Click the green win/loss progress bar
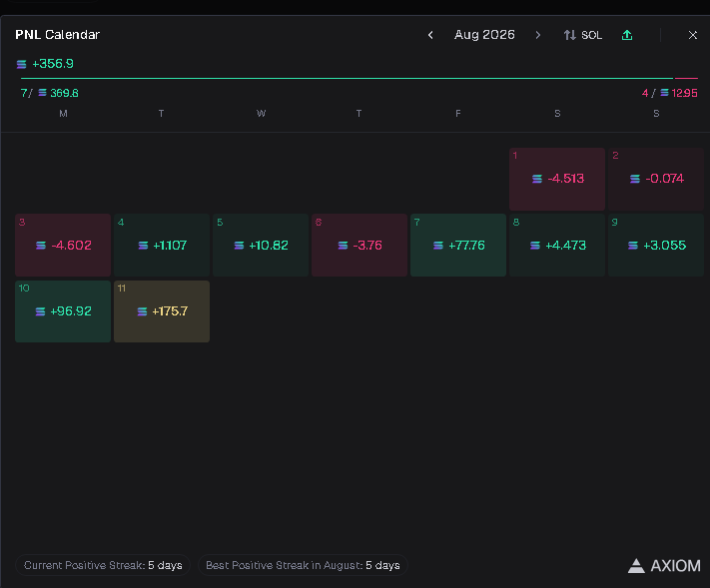Image resolution: width=710 pixels, height=588 pixels. (347, 78)
